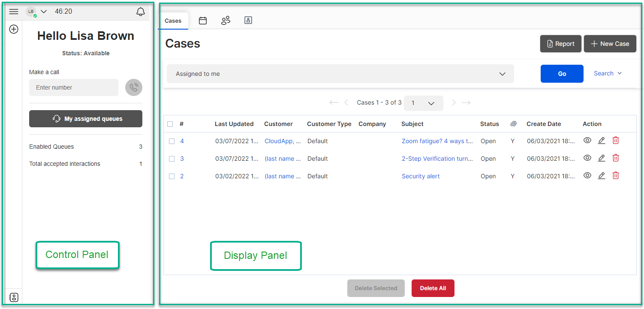
Task: Tick the select-all checkbox in the table header
Action: [170, 124]
